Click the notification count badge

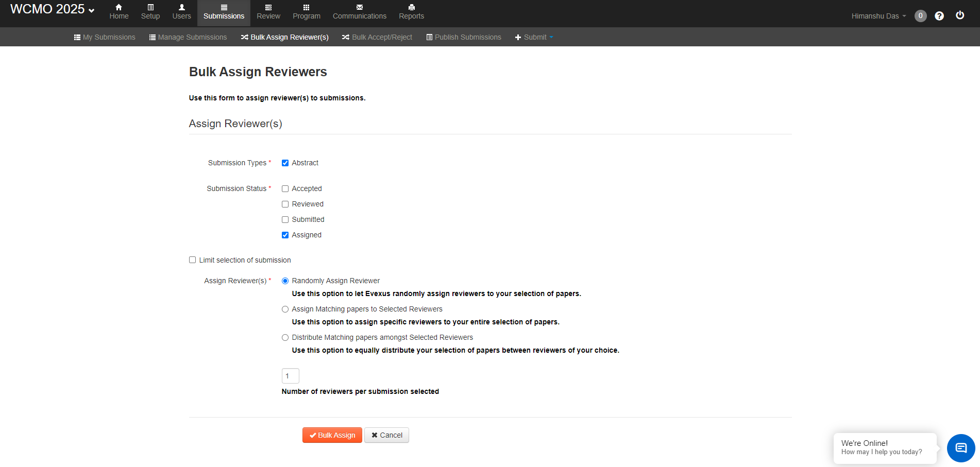[920, 15]
